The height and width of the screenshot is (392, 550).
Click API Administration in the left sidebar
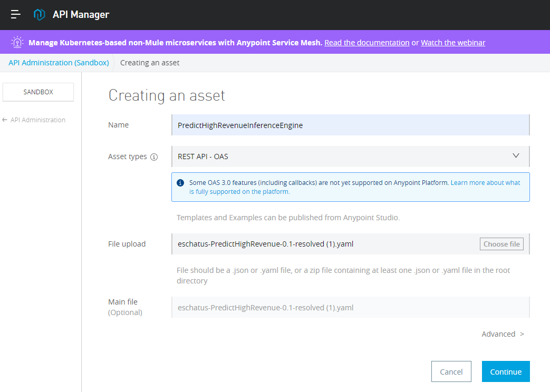(38, 120)
